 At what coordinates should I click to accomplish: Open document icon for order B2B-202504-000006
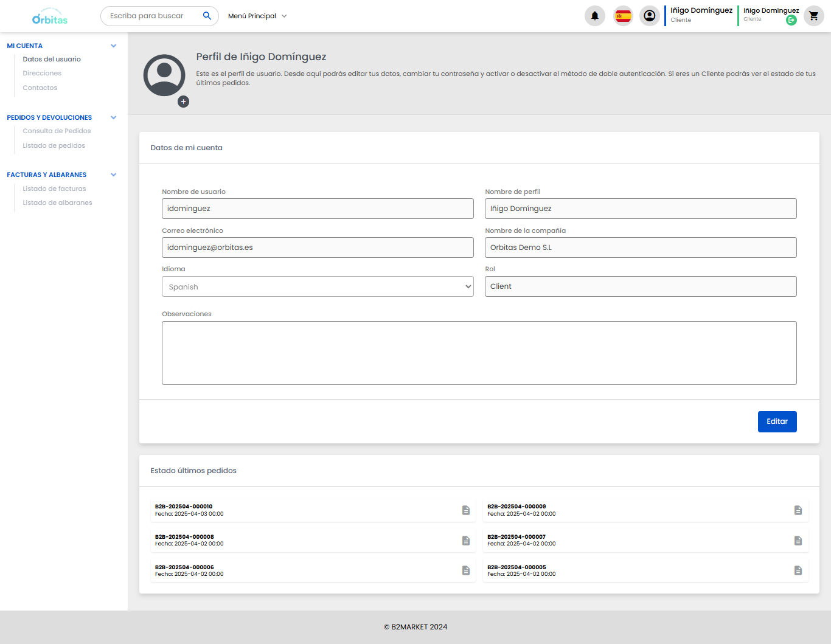[466, 570]
